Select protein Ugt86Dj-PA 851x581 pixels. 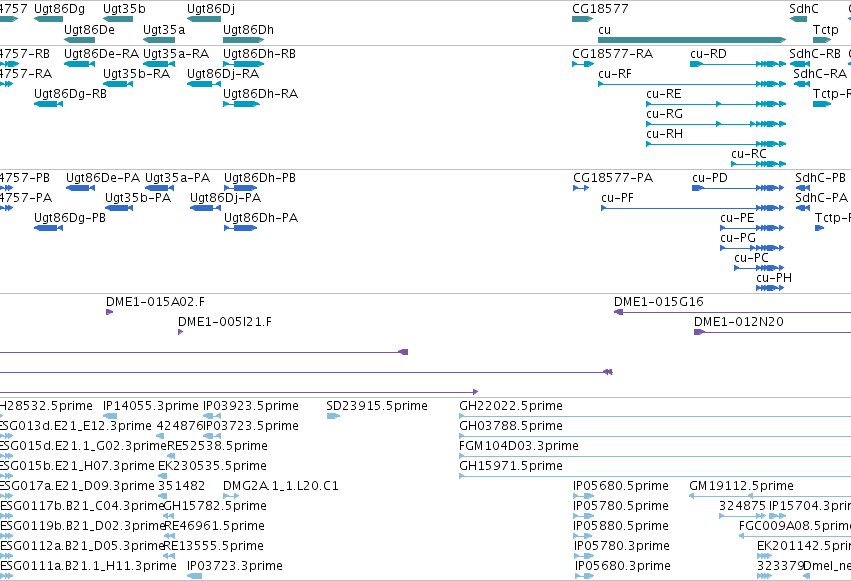coord(205,208)
